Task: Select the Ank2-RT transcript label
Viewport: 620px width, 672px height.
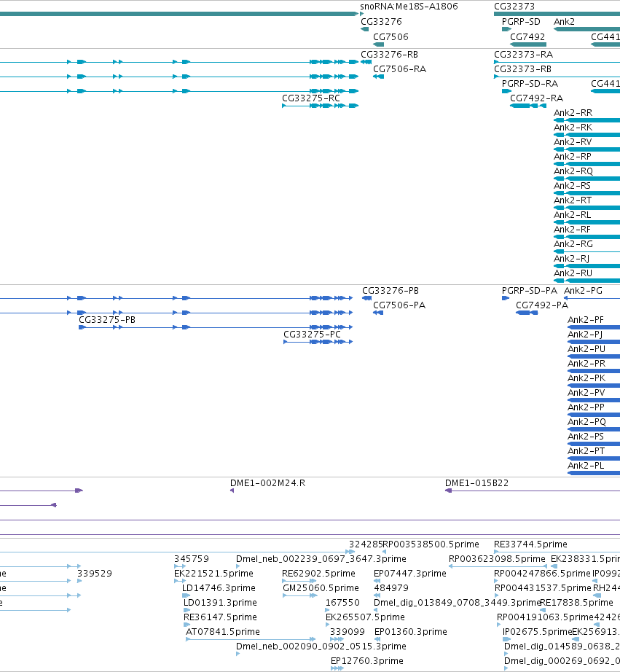Action: pyautogui.click(x=573, y=200)
